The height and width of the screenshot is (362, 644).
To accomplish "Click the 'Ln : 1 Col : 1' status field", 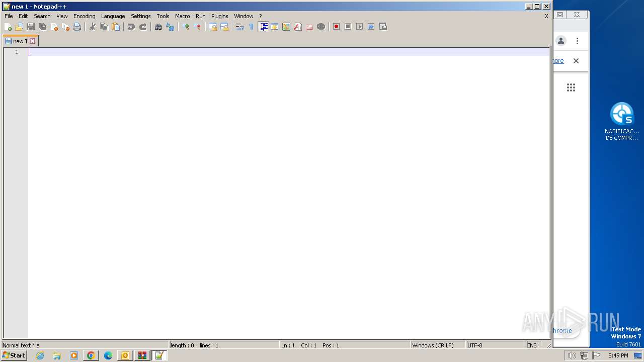I will (x=345, y=345).
